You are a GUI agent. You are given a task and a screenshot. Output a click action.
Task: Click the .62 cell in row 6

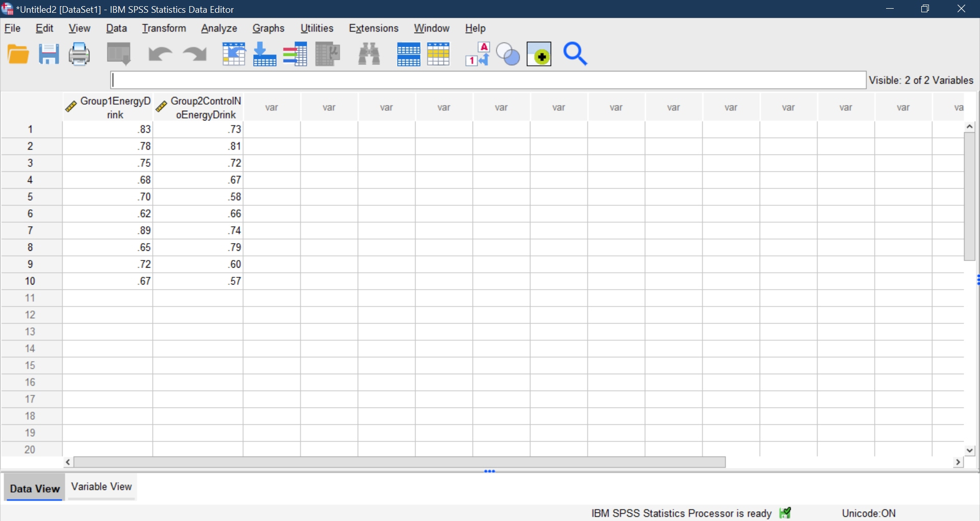[108, 214]
